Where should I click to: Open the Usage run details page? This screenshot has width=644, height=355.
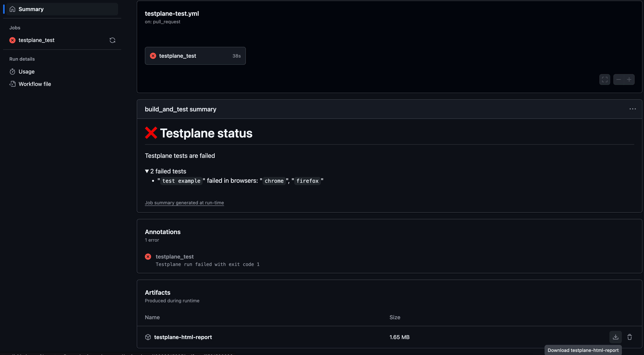click(26, 72)
